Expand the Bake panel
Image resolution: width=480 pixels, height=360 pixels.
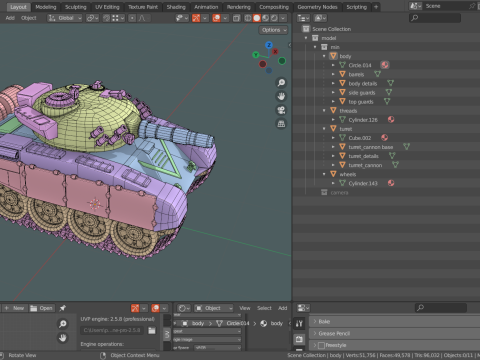[x=394, y=321]
